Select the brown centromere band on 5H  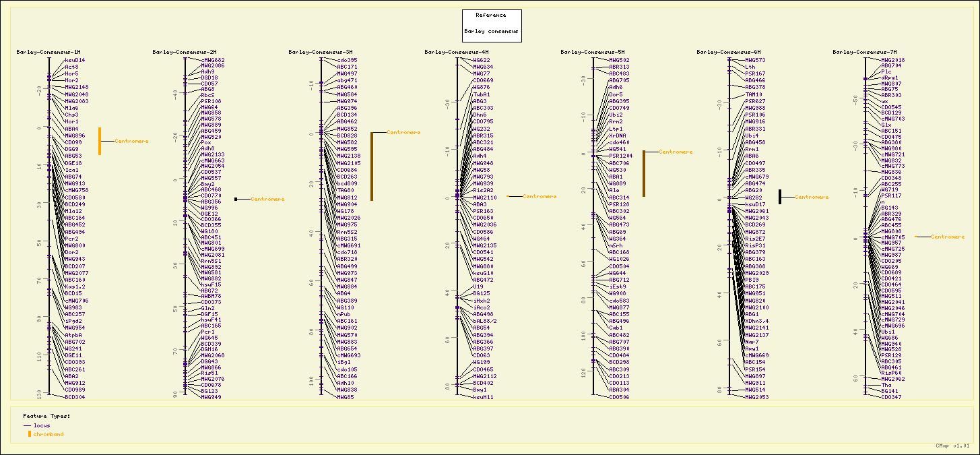coord(643,173)
